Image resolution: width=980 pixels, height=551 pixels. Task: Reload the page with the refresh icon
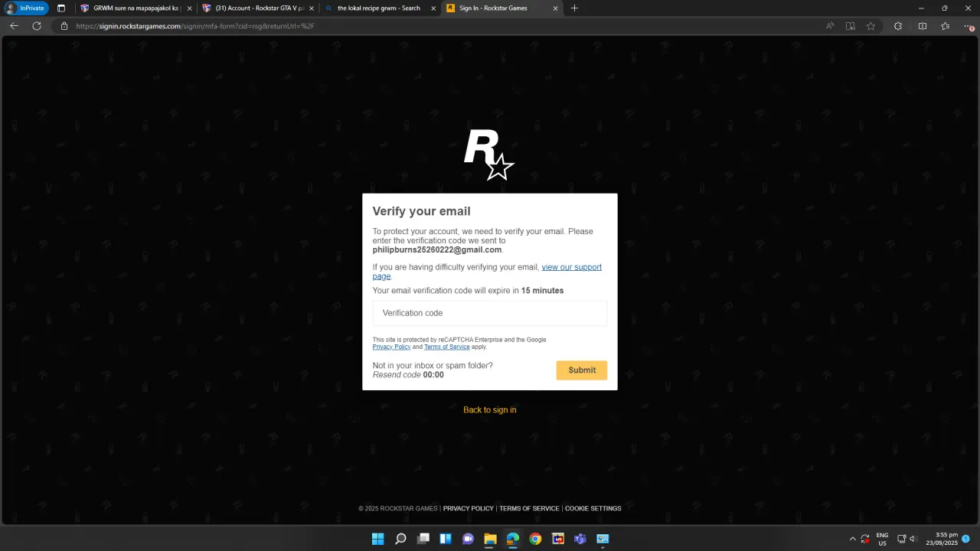pos(37,26)
